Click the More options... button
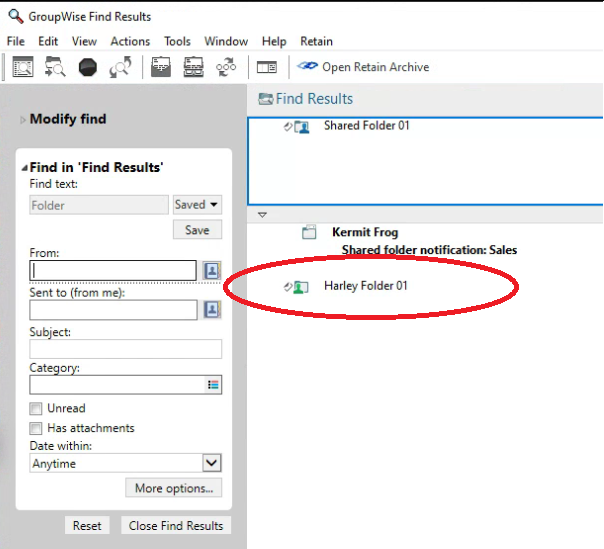 coord(174,488)
